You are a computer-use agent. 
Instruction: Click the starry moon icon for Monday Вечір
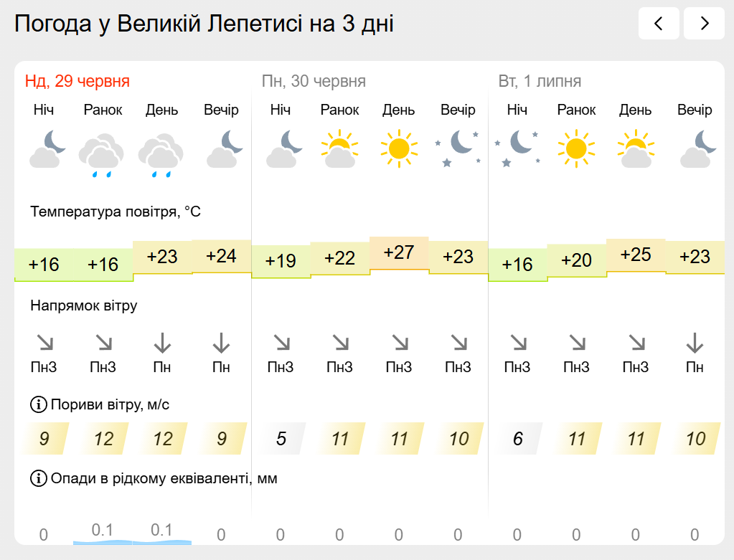click(458, 148)
